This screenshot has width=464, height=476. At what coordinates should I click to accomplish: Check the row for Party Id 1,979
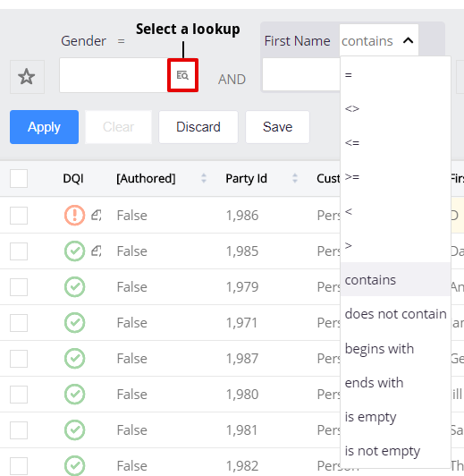click(x=19, y=287)
